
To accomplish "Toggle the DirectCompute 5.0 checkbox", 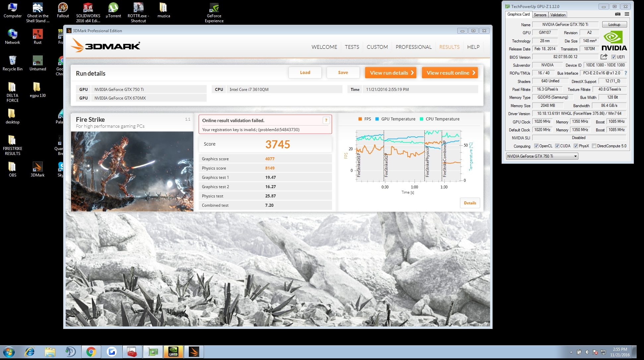I will coord(594,146).
